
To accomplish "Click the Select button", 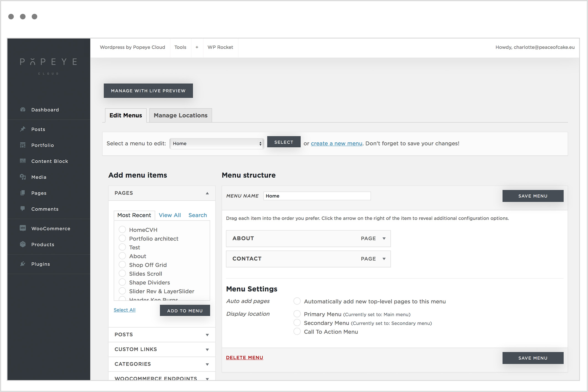I will click(284, 142).
